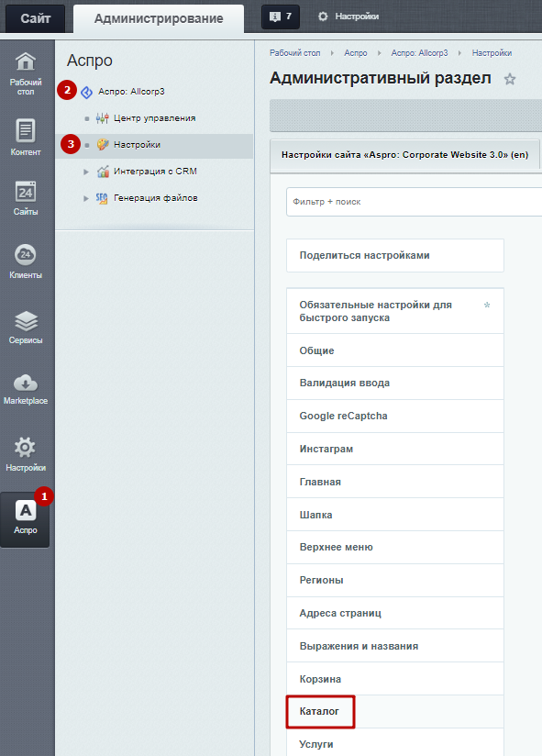Select Аспро: Allcorp3 in the tree
Image resolution: width=542 pixels, height=756 pixels.
click(x=131, y=92)
